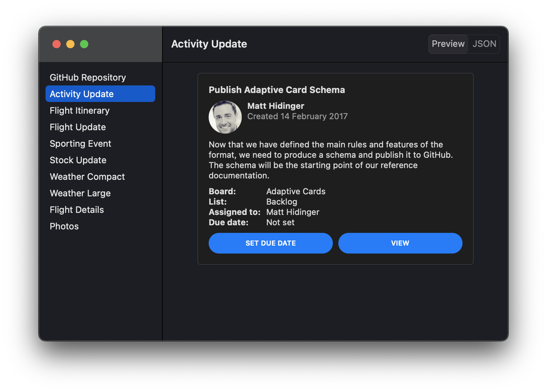
Task: Click the SET DUE DATE button
Action: pyautogui.click(x=271, y=243)
